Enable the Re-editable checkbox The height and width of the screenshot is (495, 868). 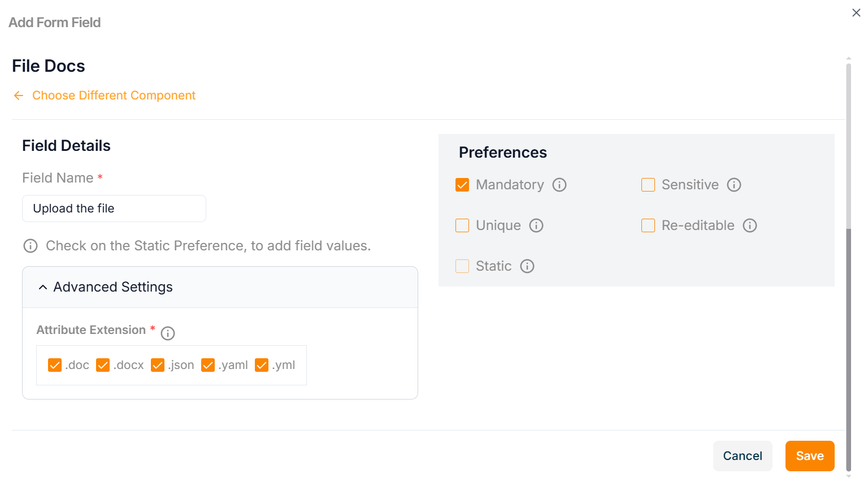pyautogui.click(x=648, y=225)
